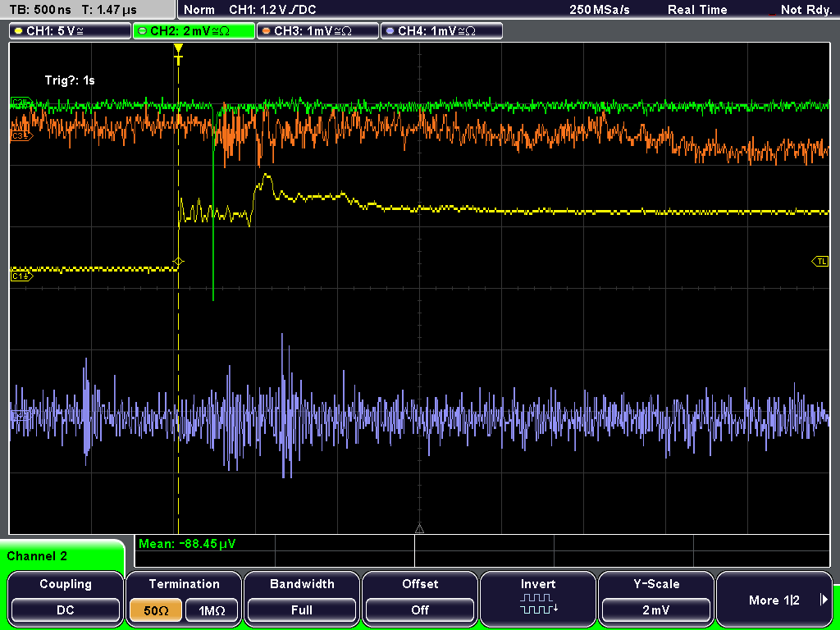840x630 pixels.
Task: Click the C1 ground level marker
Action: click(x=21, y=276)
